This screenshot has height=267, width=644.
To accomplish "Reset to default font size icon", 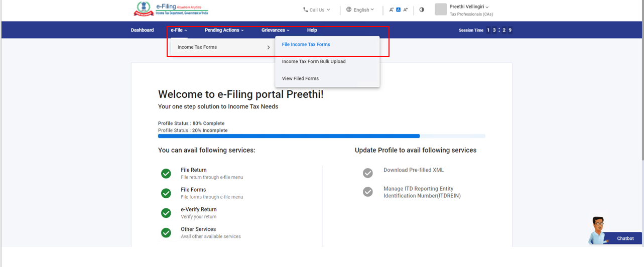I will coord(398,10).
